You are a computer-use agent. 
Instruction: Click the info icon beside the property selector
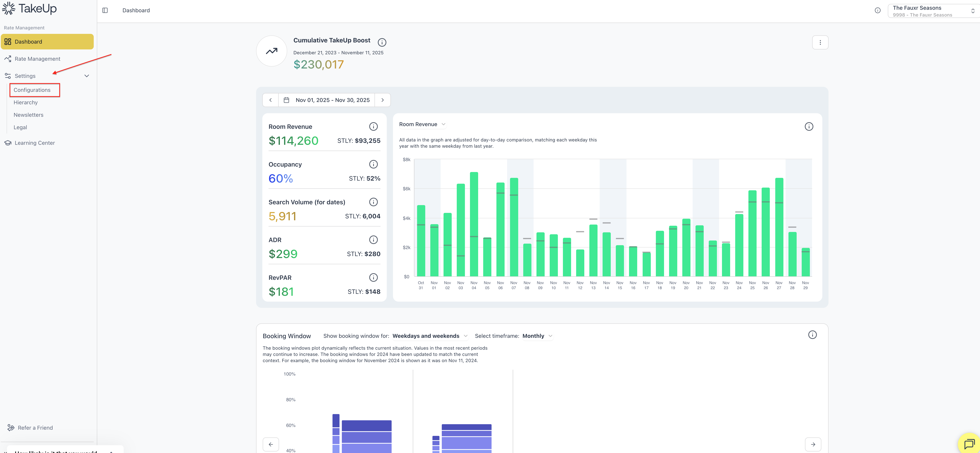coord(878,11)
